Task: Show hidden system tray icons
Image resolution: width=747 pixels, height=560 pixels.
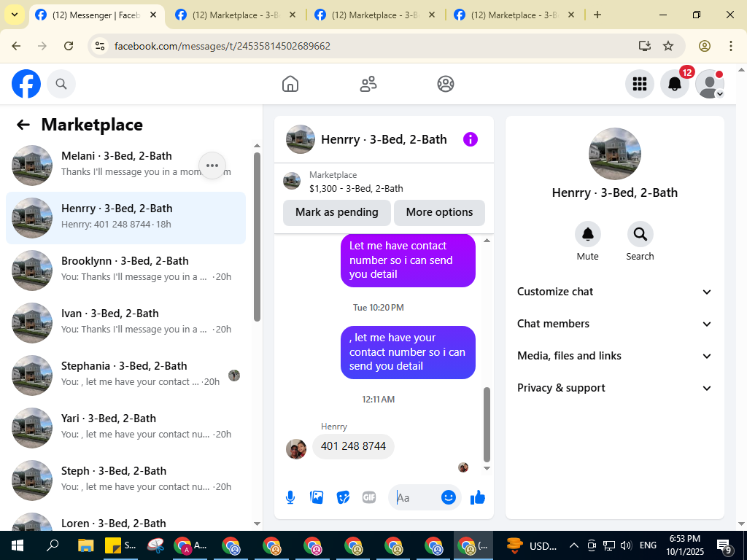Action: coord(575,545)
